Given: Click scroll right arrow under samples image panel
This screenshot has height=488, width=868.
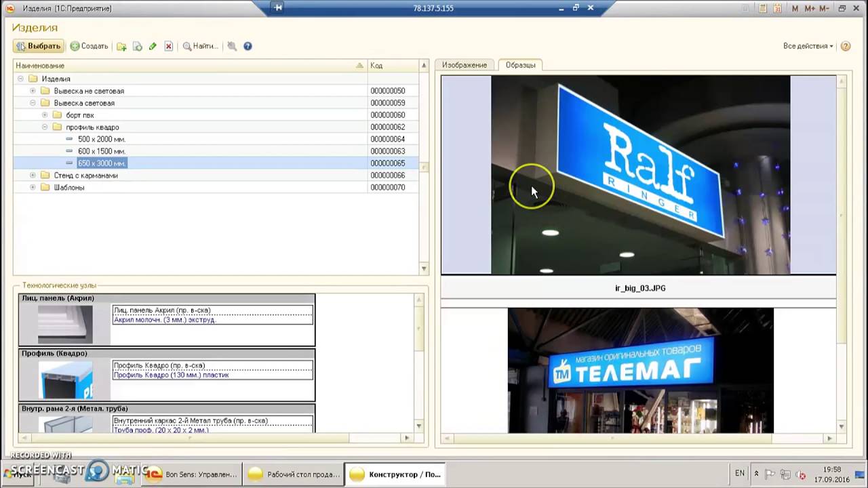Looking at the screenshot, I should point(830,439).
